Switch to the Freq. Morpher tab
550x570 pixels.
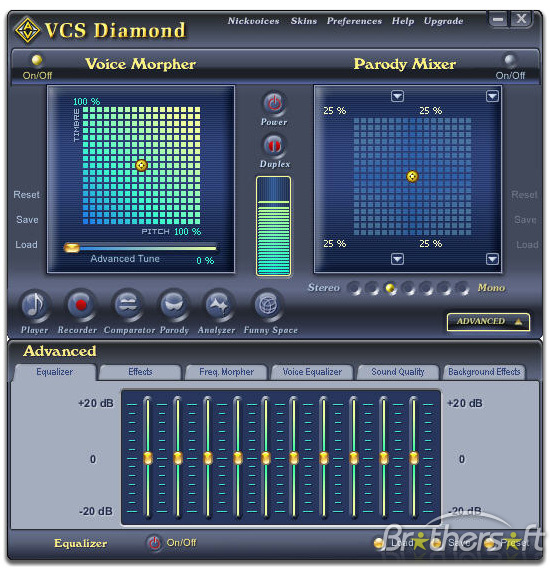226,372
